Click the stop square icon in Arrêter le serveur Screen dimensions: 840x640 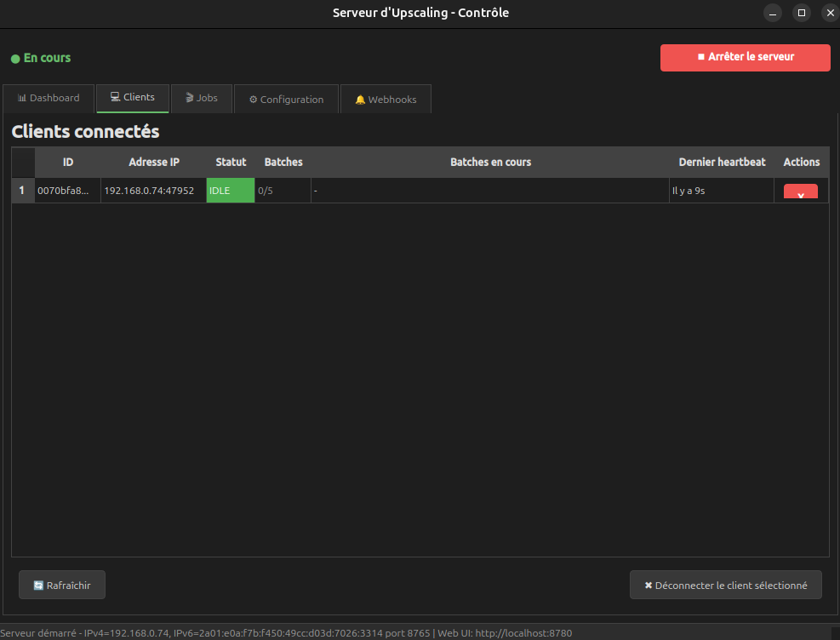pos(701,58)
